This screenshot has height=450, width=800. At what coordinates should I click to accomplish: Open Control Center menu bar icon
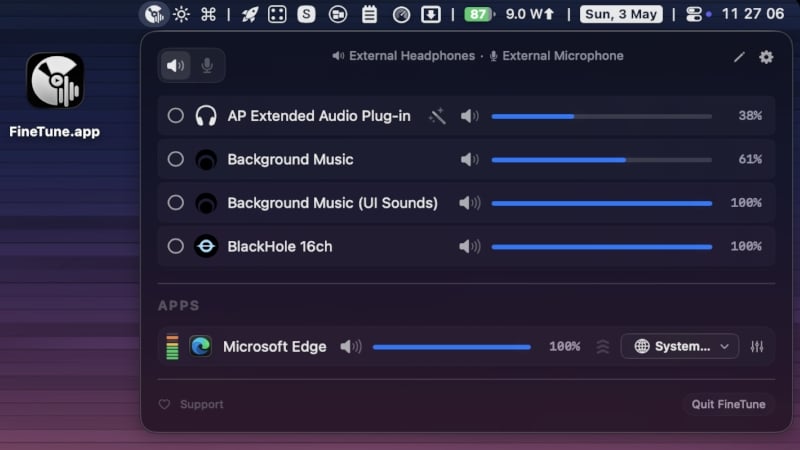(694, 14)
